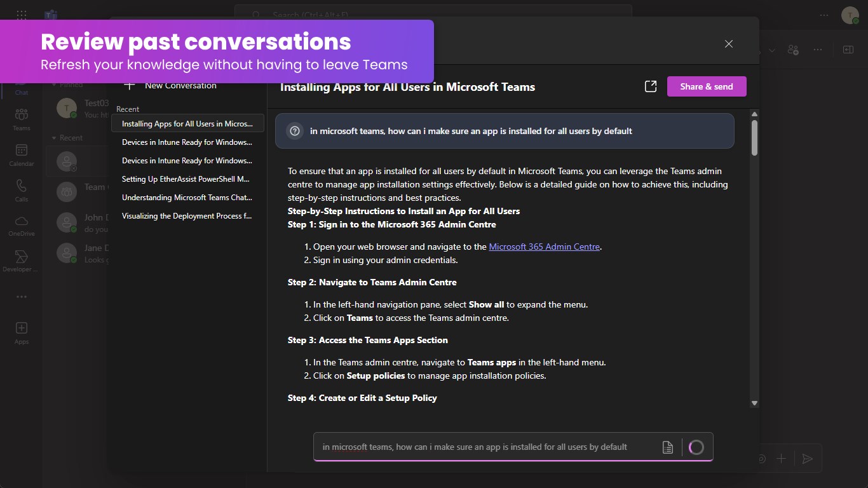Click the scrollbar down arrow

click(x=754, y=403)
